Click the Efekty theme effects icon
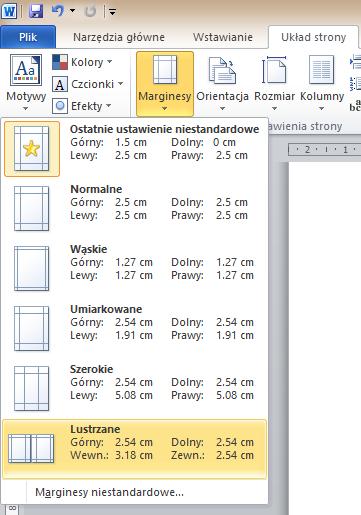Screen dimensions: 361x515 (x=60, y=106)
